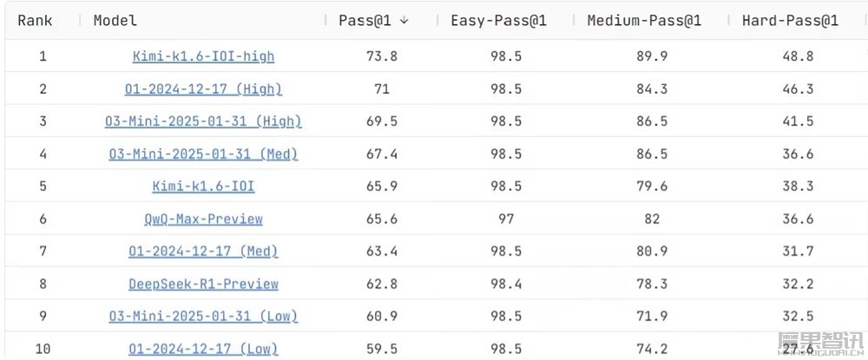Select the 48.8 Hard-Pass@1 cell
This screenshot has height=360, width=868.
(798, 56)
